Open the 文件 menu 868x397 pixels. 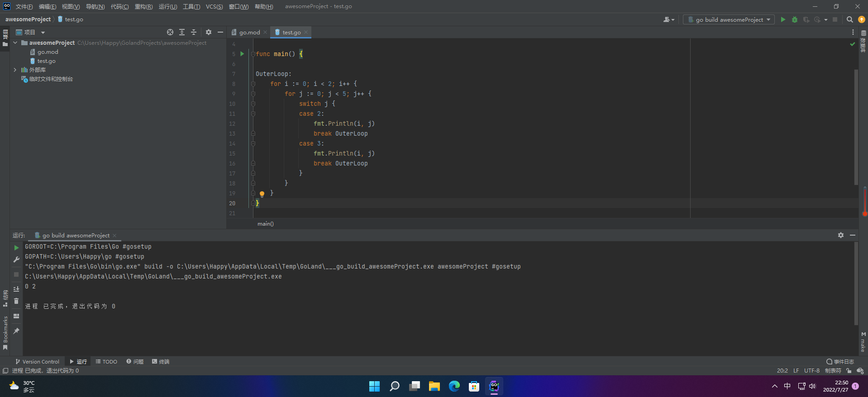[24, 6]
